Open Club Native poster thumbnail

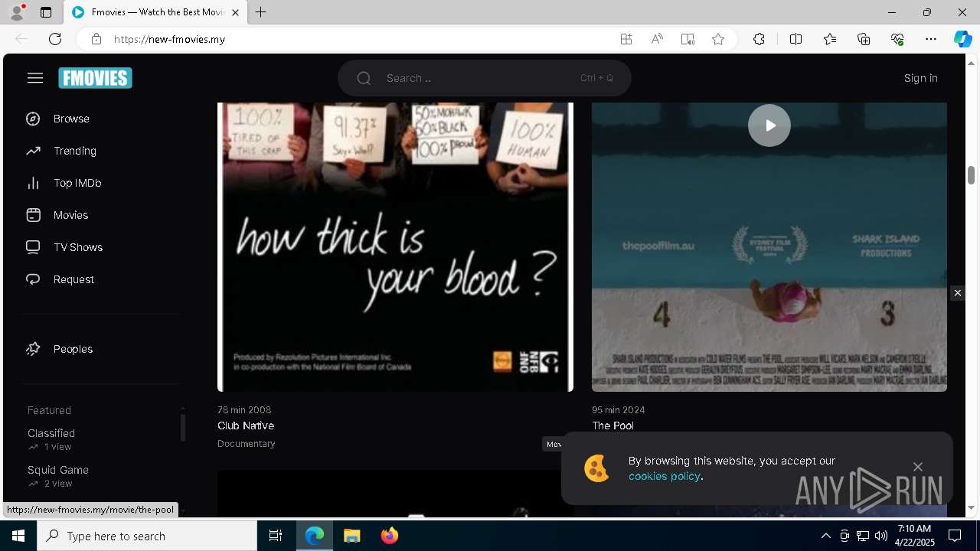(395, 246)
